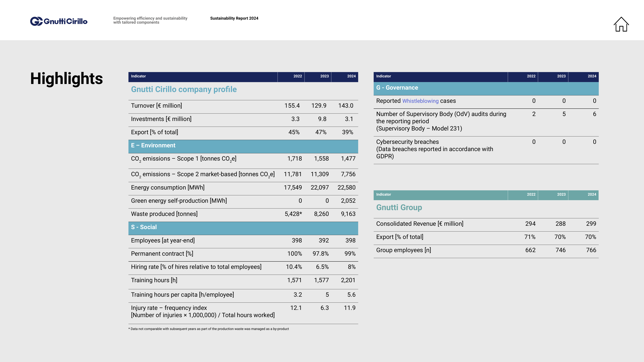Select green energy value 2,052
The height and width of the screenshot is (362, 644).
(x=348, y=201)
